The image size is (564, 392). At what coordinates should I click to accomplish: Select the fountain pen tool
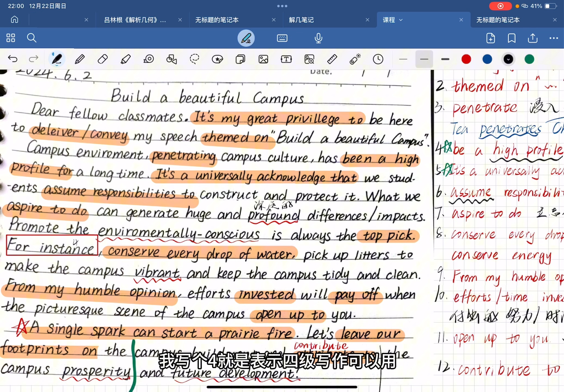click(x=57, y=59)
